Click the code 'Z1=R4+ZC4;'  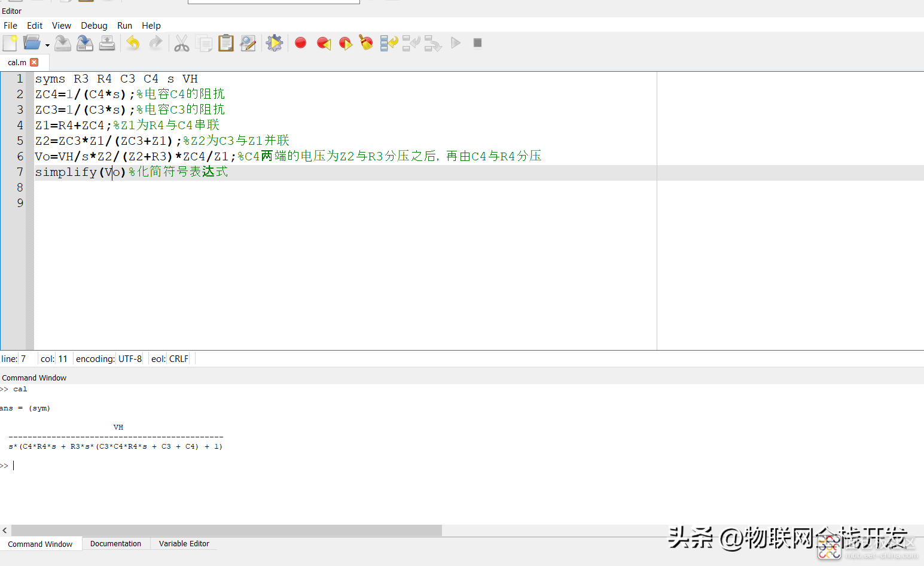[73, 125]
